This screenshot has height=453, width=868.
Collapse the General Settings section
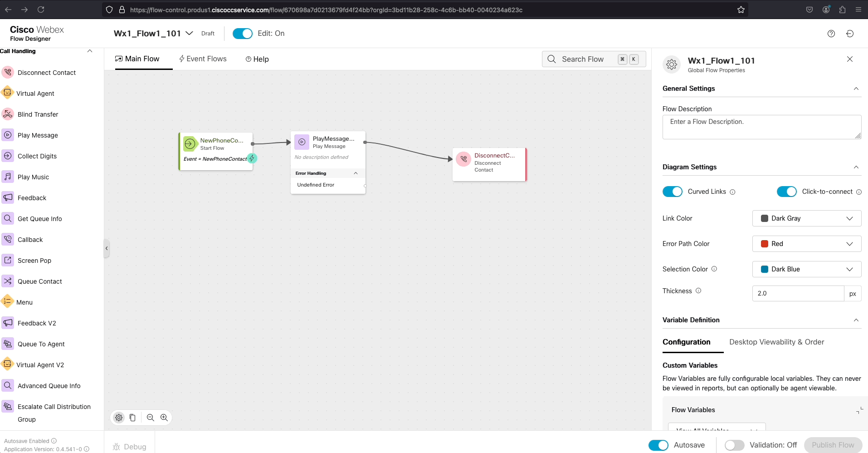(x=856, y=89)
